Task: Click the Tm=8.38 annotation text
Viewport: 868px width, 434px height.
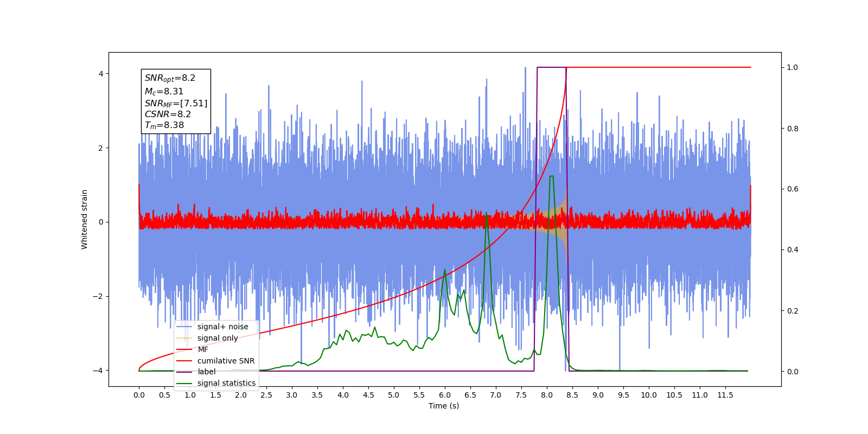Action: pyautogui.click(x=164, y=125)
